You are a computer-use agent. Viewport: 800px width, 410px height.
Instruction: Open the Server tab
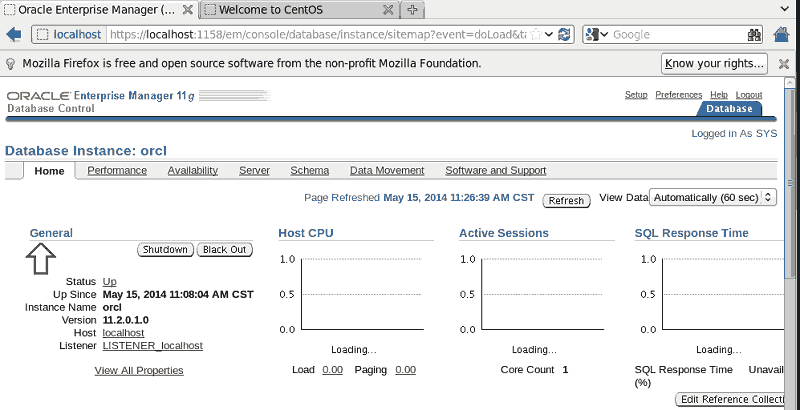pos(254,170)
